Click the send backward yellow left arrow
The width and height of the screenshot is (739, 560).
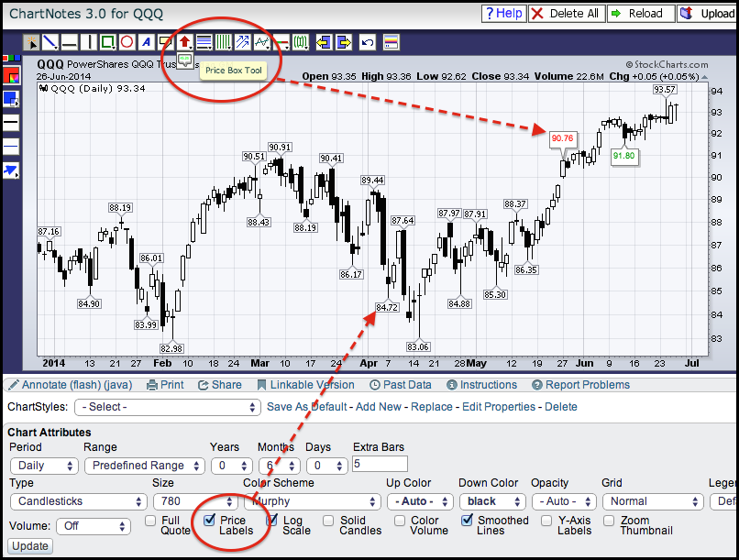click(x=324, y=42)
